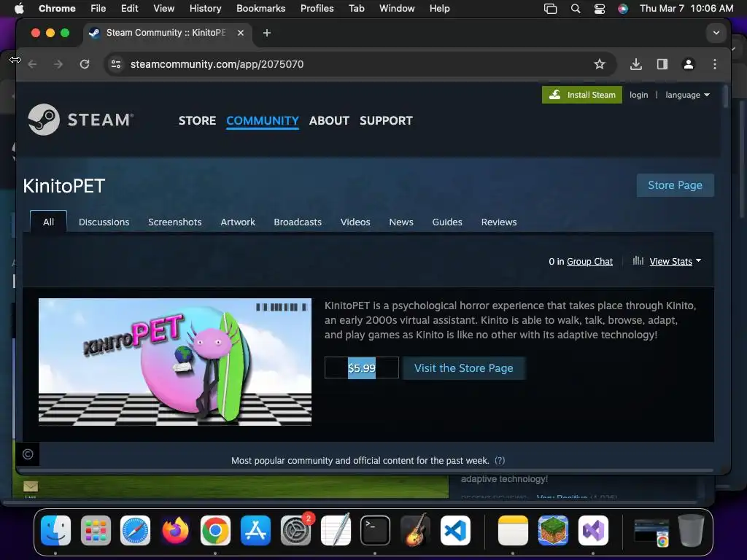Open Finder from the Dock
Image resolution: width=747 pixels, height=560 pixels.
55,530
